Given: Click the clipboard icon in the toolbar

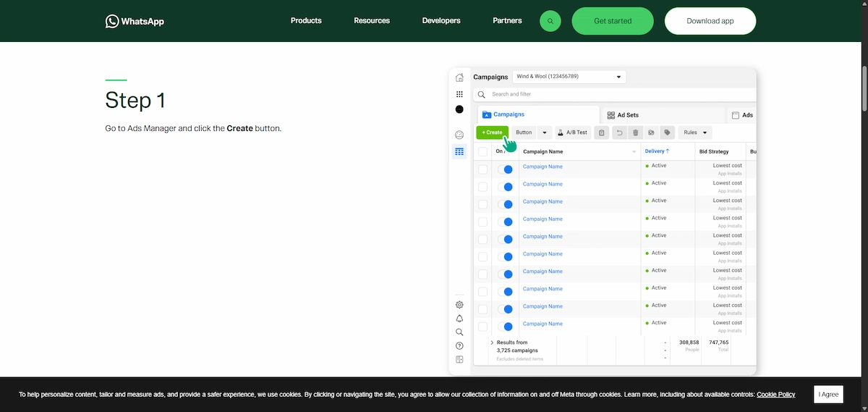Looking at the screenshot, I should click(x=602, y=133).
